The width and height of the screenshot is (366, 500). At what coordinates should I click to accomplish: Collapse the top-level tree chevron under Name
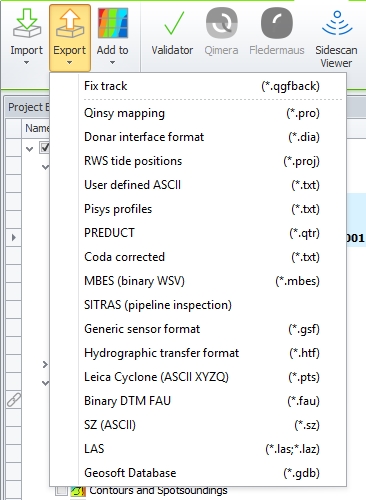click(30, 149)
